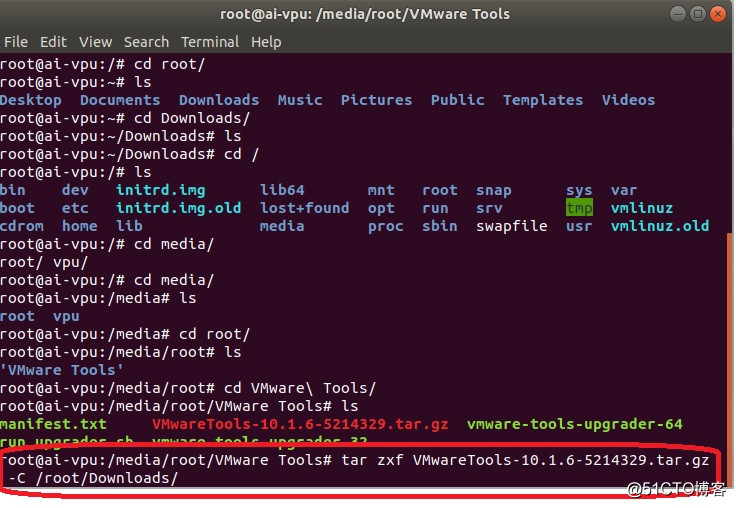Click the srv directory entry
The image size is (736, 508).
click(489, 208)
